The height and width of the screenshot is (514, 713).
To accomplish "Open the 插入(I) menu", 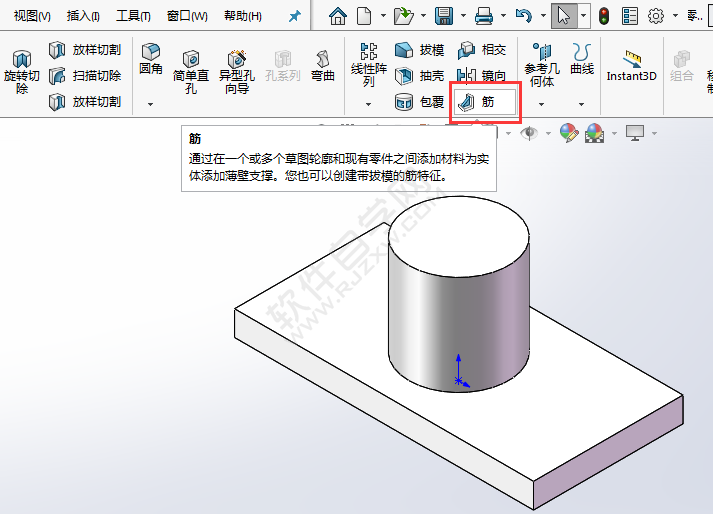I will point(83,17).
